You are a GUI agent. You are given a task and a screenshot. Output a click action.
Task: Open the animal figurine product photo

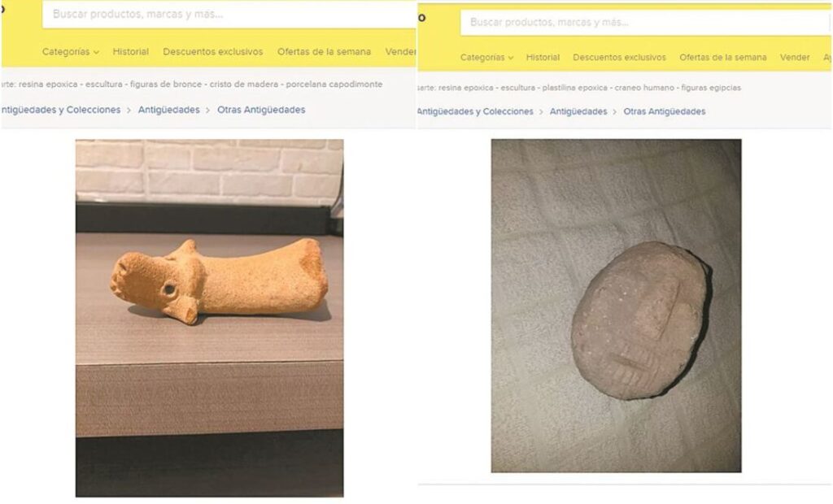coord(209,318)
